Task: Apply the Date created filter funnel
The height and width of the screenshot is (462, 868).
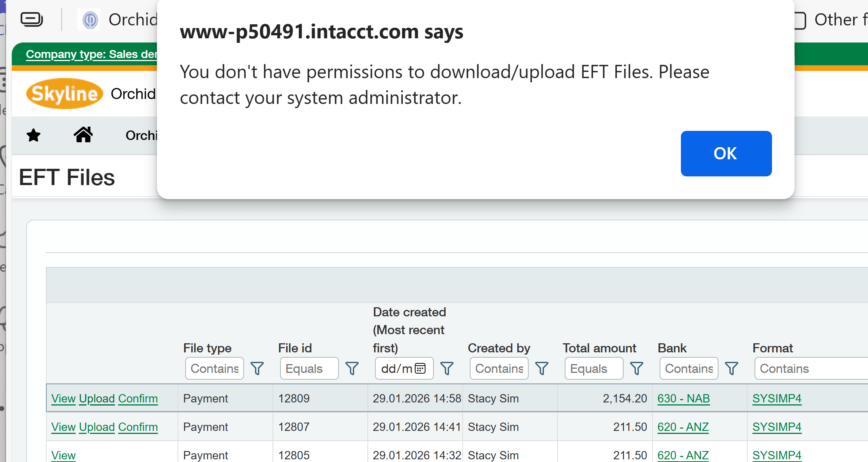Action: (447, 368)
